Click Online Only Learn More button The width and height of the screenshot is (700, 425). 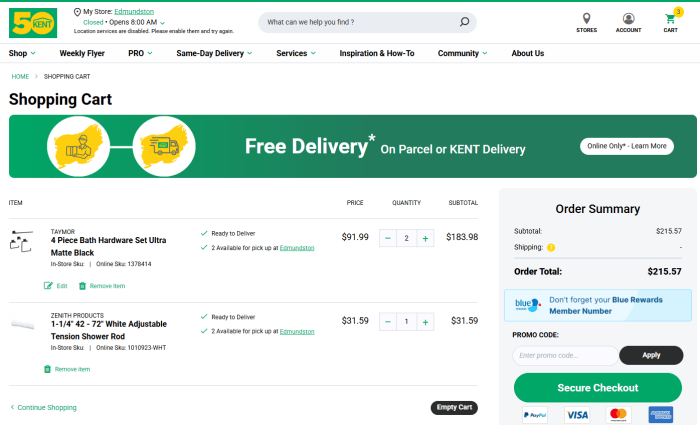click(x=627, y=146)
